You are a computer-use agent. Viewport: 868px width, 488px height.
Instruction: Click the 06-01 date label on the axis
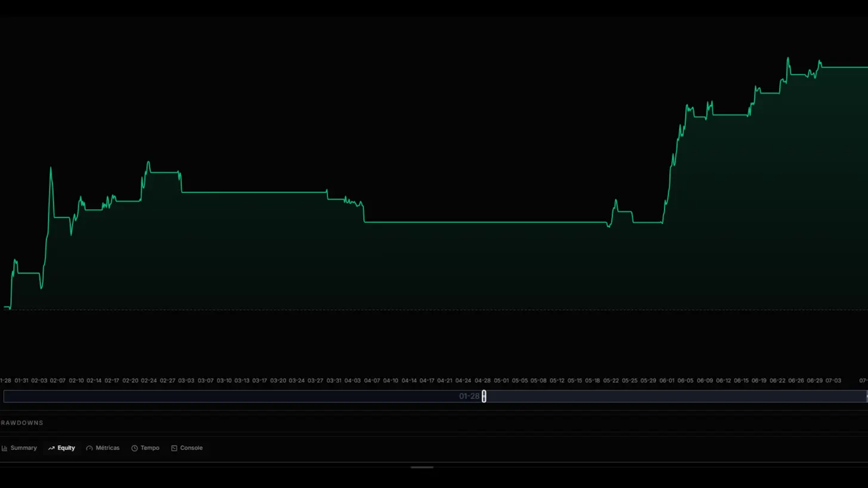[667, 381]
